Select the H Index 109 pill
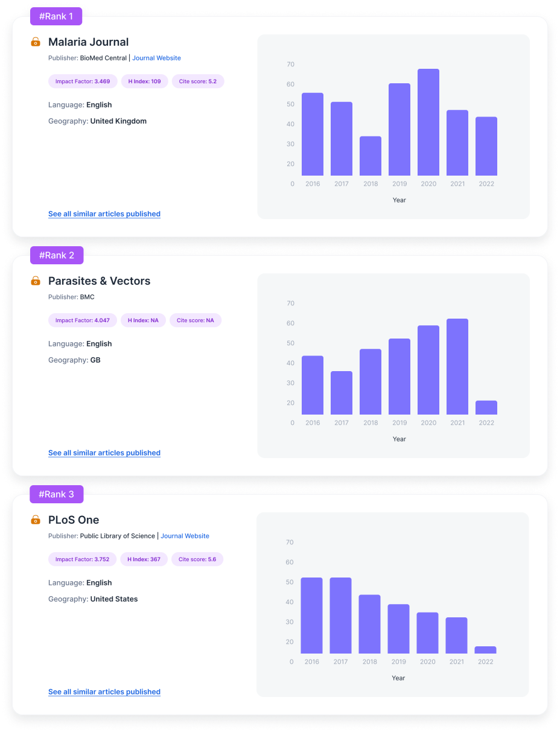 point(144,81)
